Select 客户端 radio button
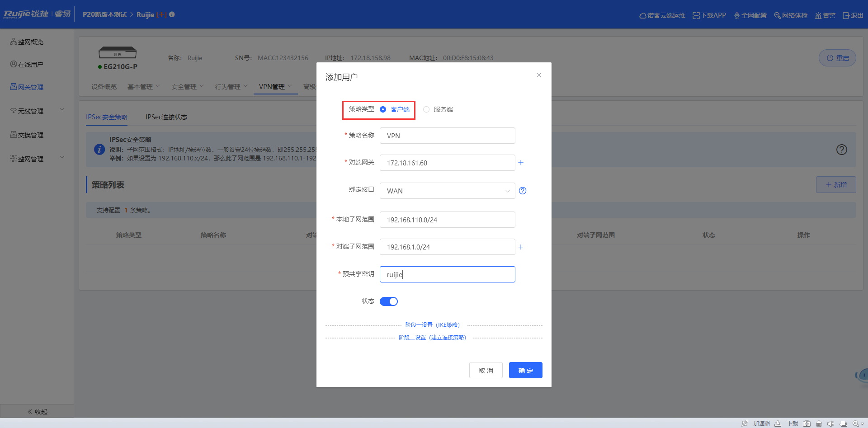 pos(383,109)
